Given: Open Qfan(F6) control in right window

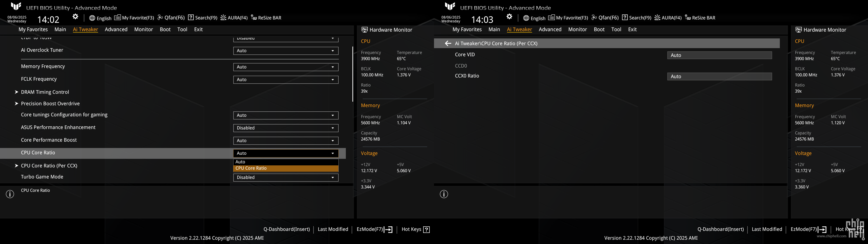Looking at the screenshot, I should click(x=605, y=18).
